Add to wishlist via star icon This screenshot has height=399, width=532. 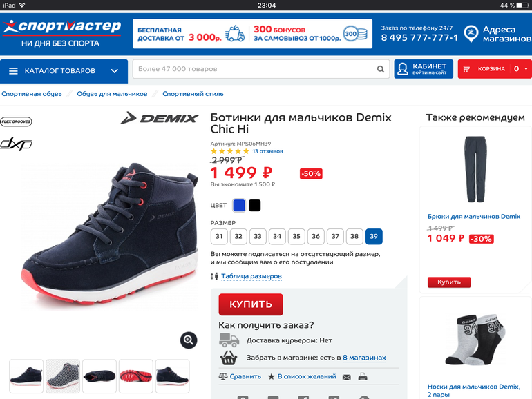[x=272, y=377]
